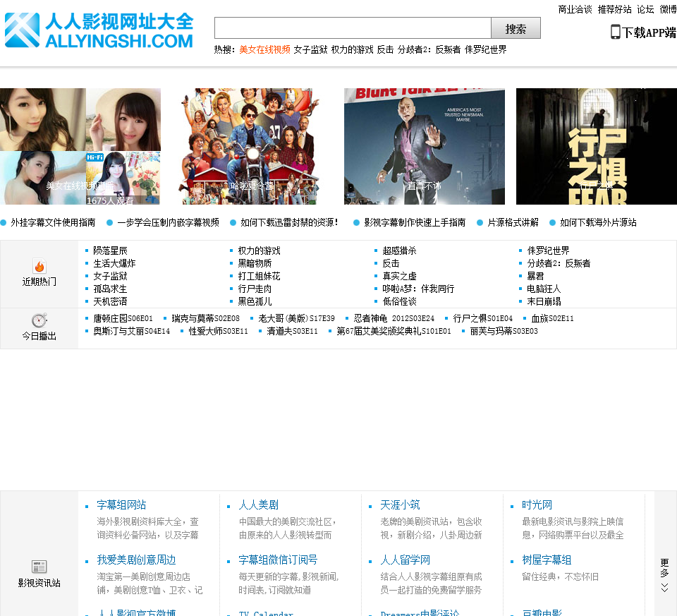Screen dimensions: 677x616
Task: Open guide 如何下载海外片源站
Action: tap(598, 222)
